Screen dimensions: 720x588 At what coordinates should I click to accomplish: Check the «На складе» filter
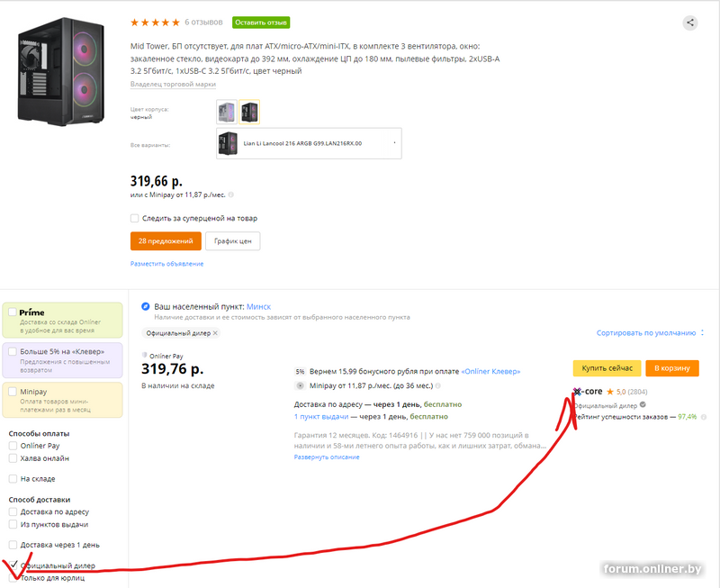click(x=13, y=478)
